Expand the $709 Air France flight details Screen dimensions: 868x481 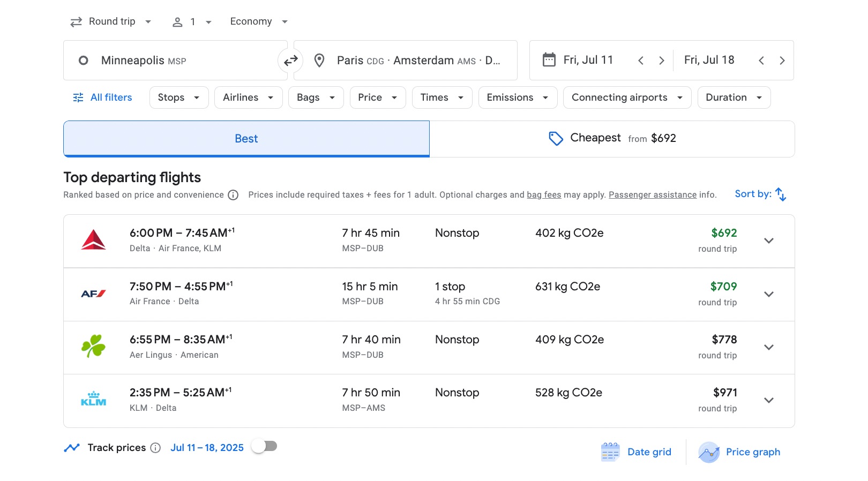769,294
